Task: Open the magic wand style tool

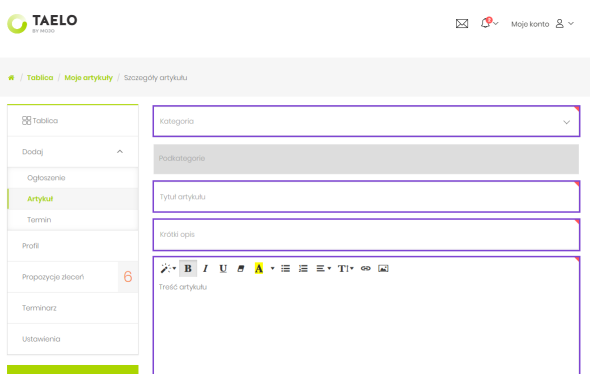Action: pos(168,269)
